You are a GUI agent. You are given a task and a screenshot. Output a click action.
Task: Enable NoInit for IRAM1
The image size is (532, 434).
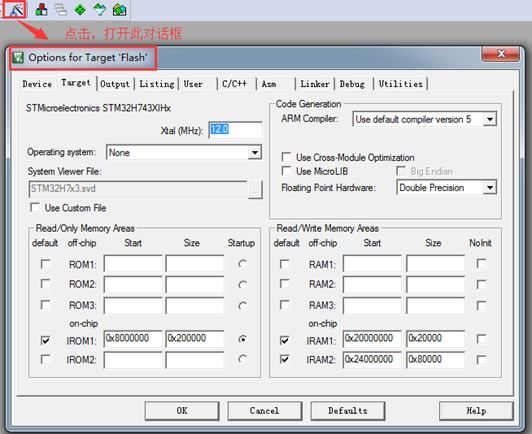[481, 339]
